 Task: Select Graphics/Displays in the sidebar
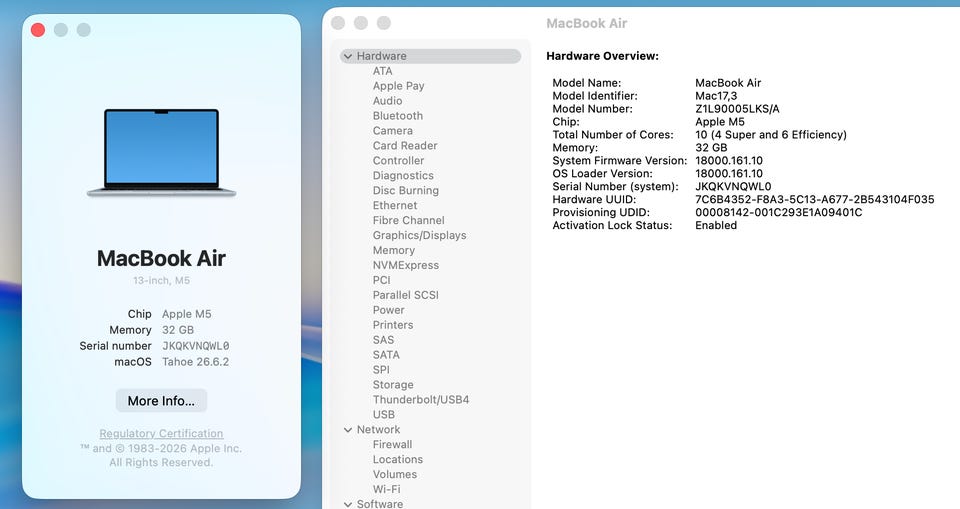click(x=419, y=235)
